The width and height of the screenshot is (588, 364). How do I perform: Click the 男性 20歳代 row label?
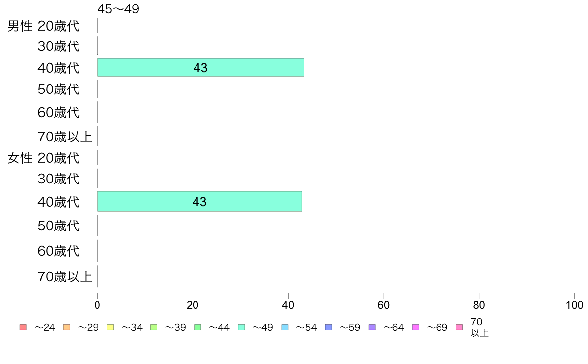click(44, 26)
